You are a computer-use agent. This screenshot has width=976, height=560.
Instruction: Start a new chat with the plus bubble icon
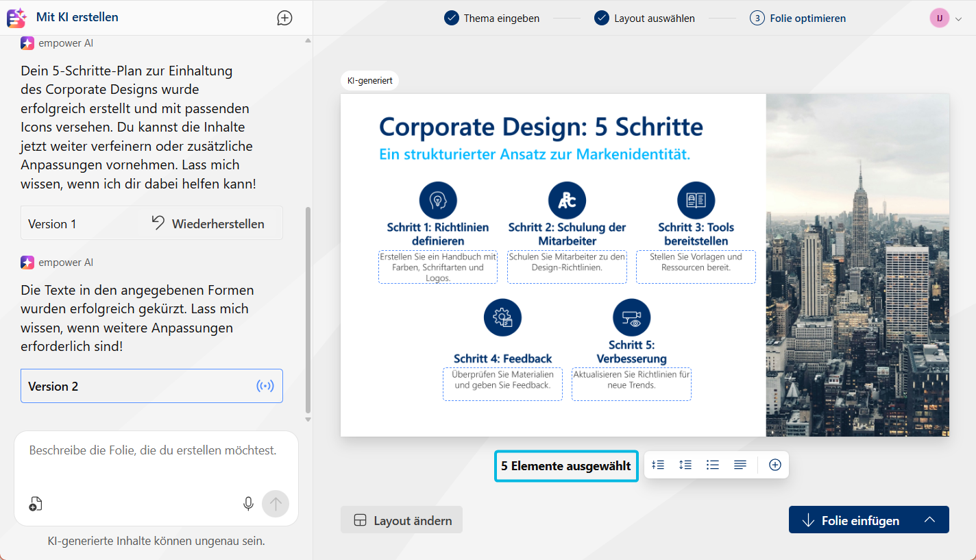click(x=284, y=18)
